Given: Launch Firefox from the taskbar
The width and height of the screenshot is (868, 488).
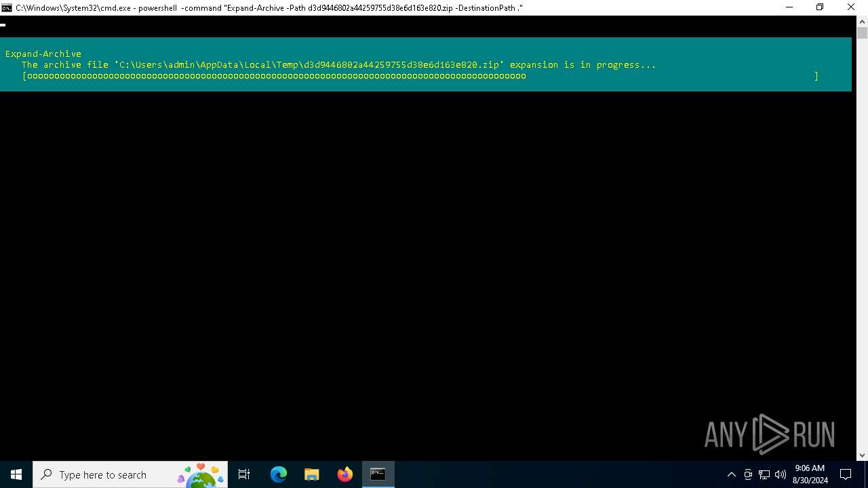Looking at the screenshot, I should tap(345, 474).
